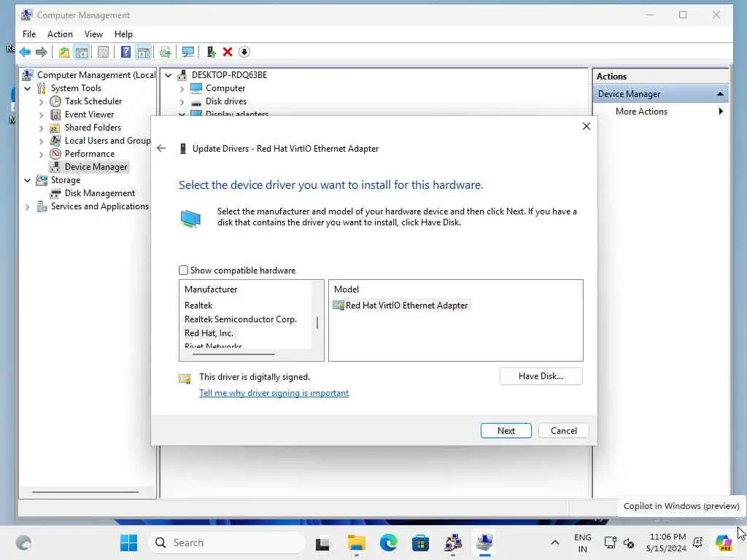This screenshot has width=747, height=560.
Task: Select Event Viewer in the tree
Action: click(x=89, y=114)
